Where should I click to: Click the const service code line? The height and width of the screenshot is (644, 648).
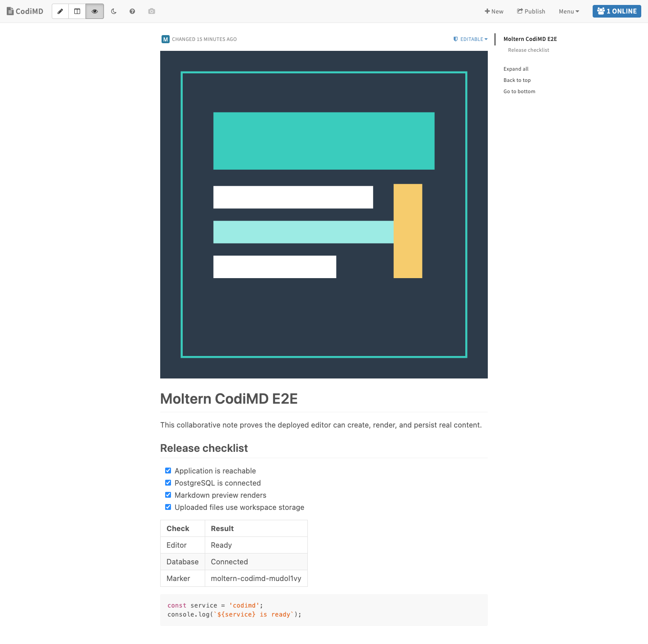tap(215, 605)
